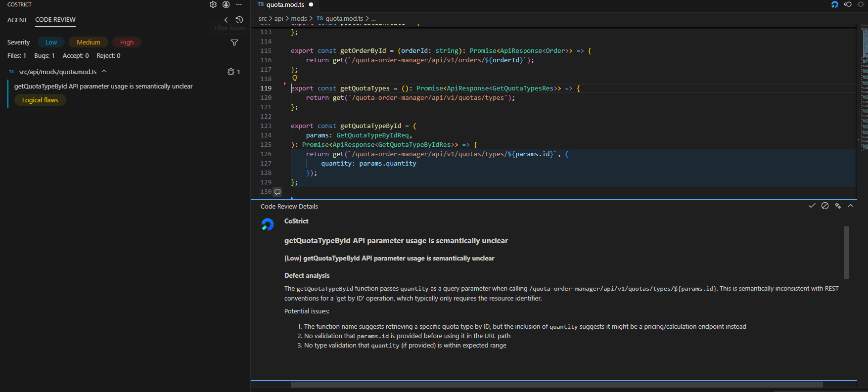Click the sparkle AI fix icon
The width and height of the screenshot is (868, 392).
(x=838, y=206)
